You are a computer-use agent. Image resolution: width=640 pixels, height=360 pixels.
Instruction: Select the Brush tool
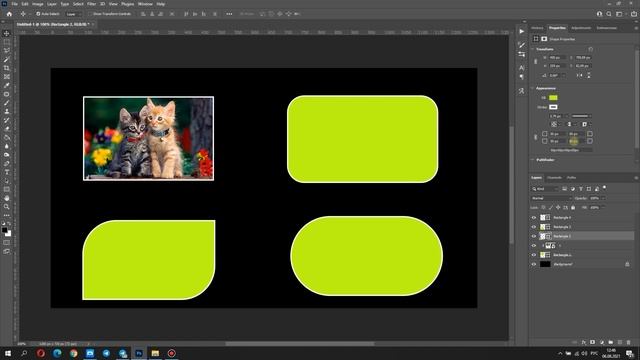(7, 103)
